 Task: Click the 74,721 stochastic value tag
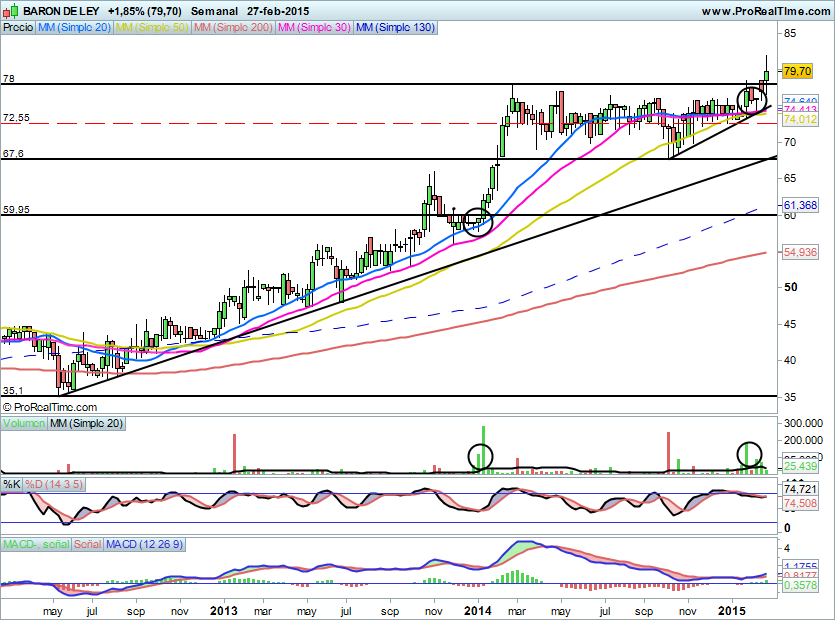pos(800,489)
